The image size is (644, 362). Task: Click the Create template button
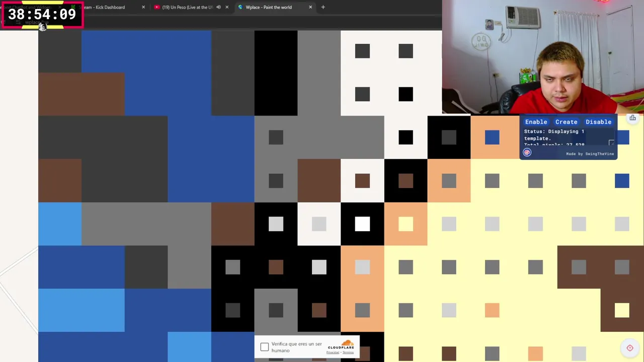566,122
